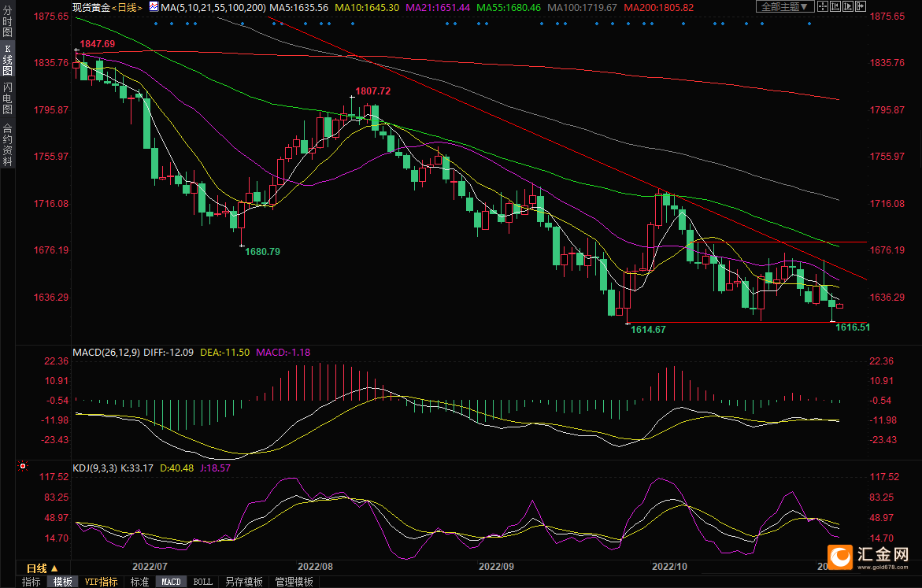Click the 管理模板 button
This screenshot has width=922, height=588.
point(294,582)
